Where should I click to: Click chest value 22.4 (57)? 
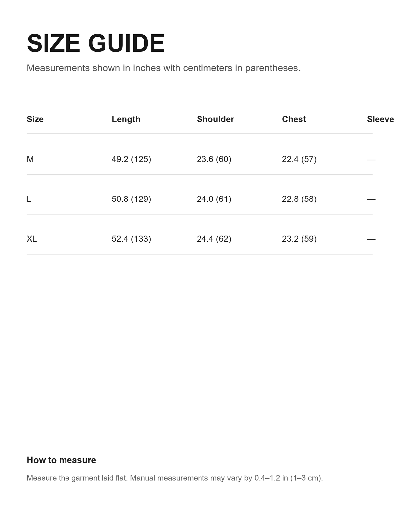pyautogui.click(x=299, y=159)
